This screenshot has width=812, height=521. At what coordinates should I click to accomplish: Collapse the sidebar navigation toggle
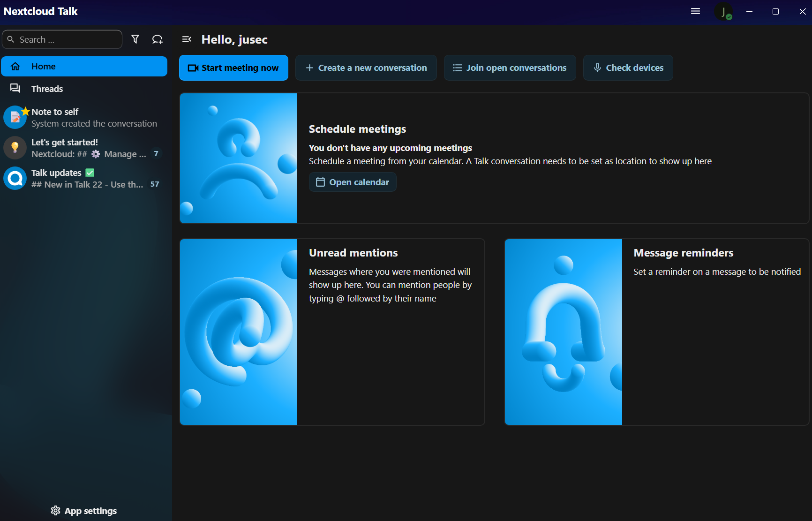point(187,39)
